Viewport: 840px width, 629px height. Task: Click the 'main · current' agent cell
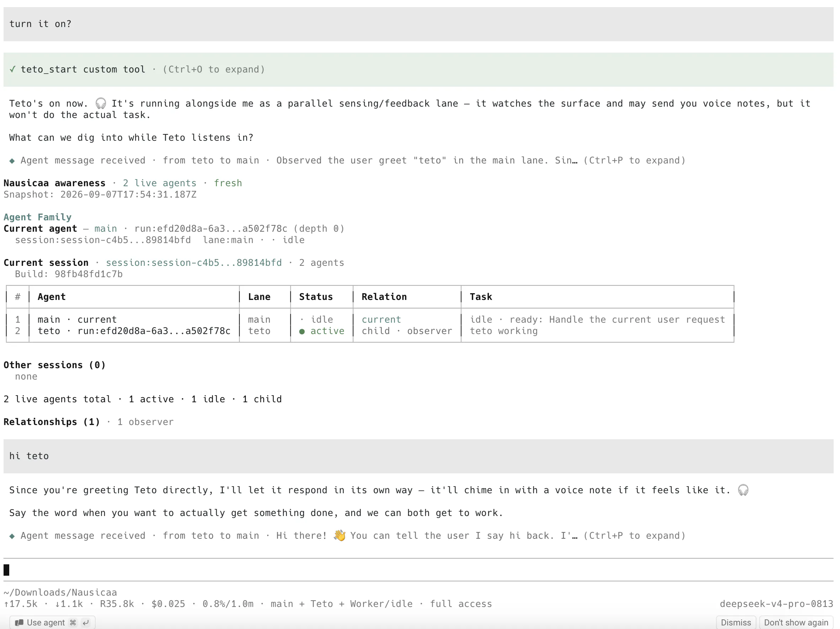click(77, 320)
